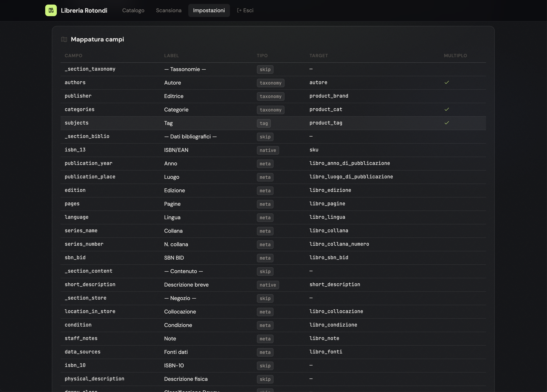Click the native badge in short_description row
Viewport: 547px width, 392px height.
[268, 285]
